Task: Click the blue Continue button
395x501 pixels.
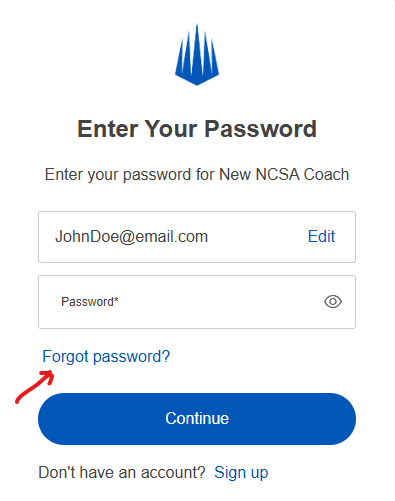Action: point(197,419)
